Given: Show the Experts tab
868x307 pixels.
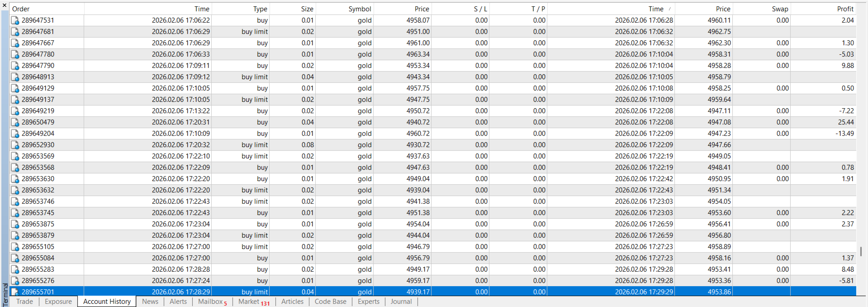Looking at the screenshot, I should [x=369, y=302].
